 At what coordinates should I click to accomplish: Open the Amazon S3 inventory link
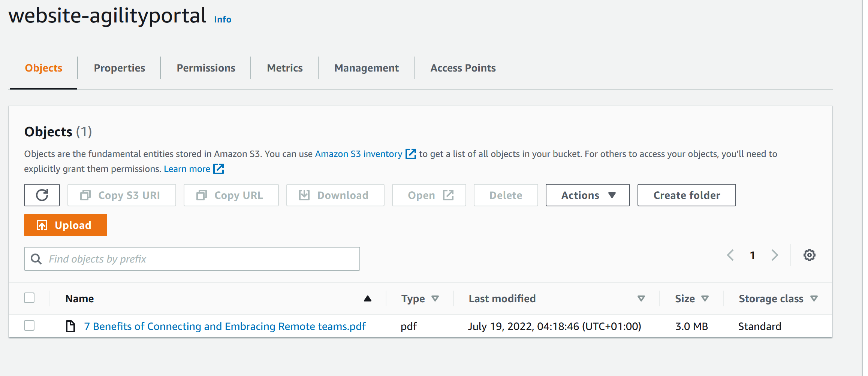358,154
